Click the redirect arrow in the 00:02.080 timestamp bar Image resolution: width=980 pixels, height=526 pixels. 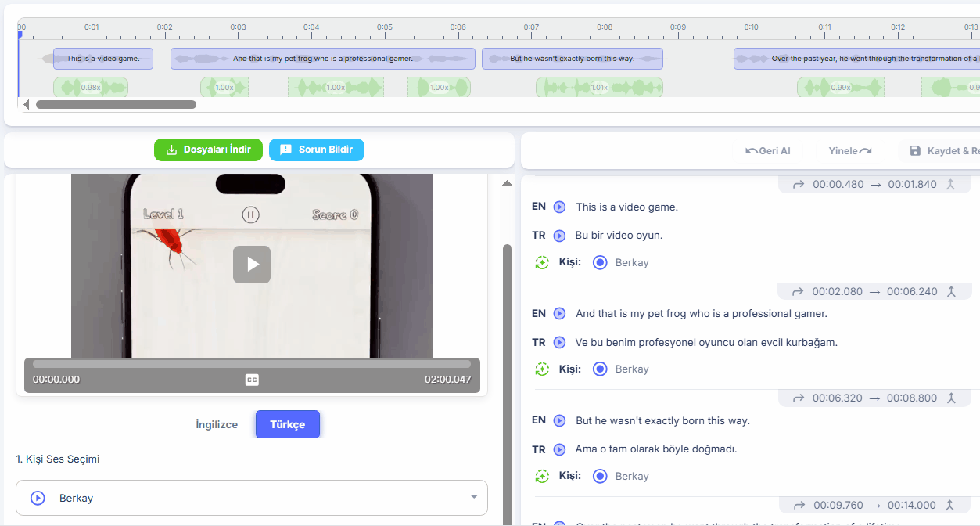[798, 290]
